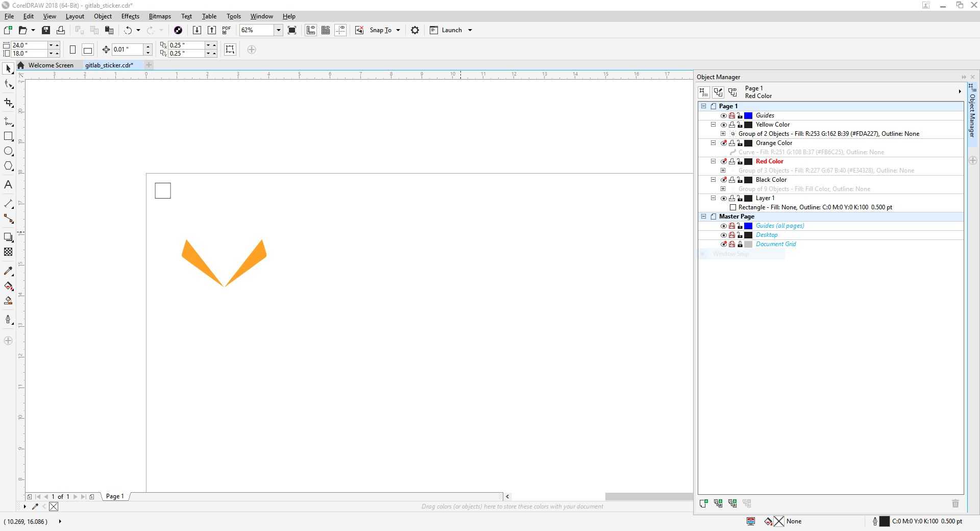Image resolution: width=980 pixels, height=531 pixels.
Task: Click the page width field showing 24.0
Action: click(29, 45)
